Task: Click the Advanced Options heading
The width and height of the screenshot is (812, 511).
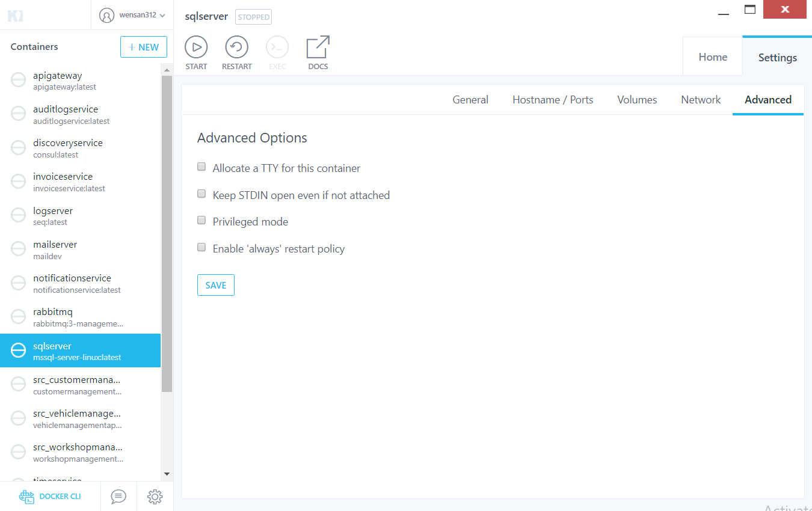Action: click(252, 138)
